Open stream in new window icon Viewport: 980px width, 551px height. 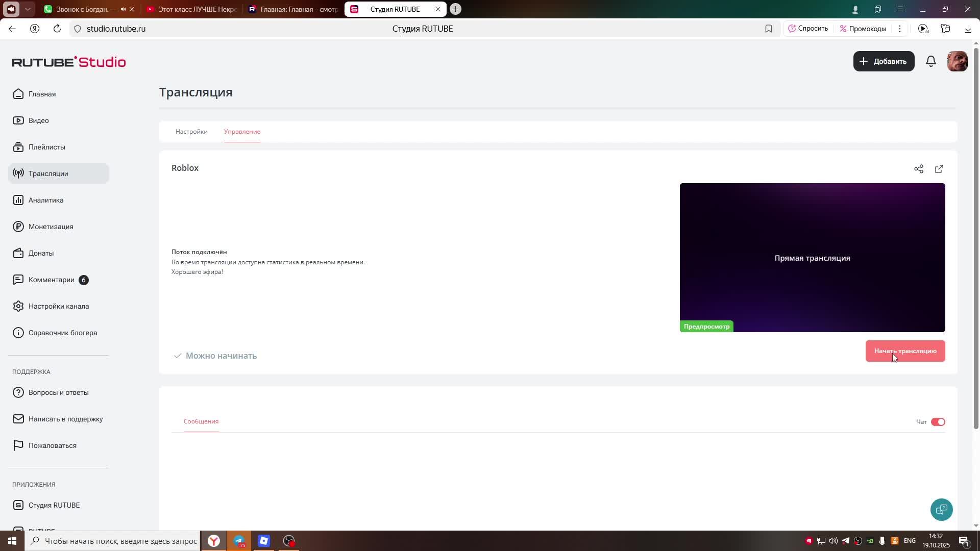tap(939, 169)
